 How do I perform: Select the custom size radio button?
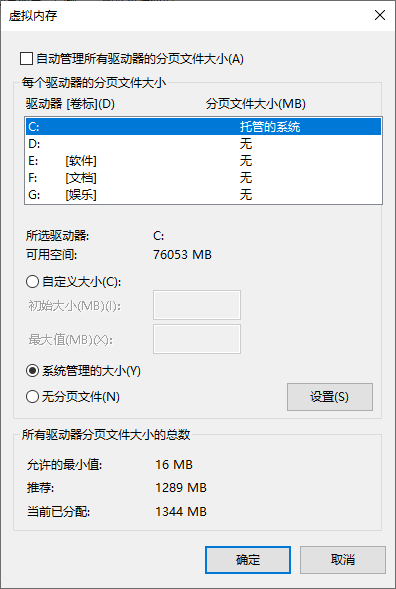coord(32,282)
